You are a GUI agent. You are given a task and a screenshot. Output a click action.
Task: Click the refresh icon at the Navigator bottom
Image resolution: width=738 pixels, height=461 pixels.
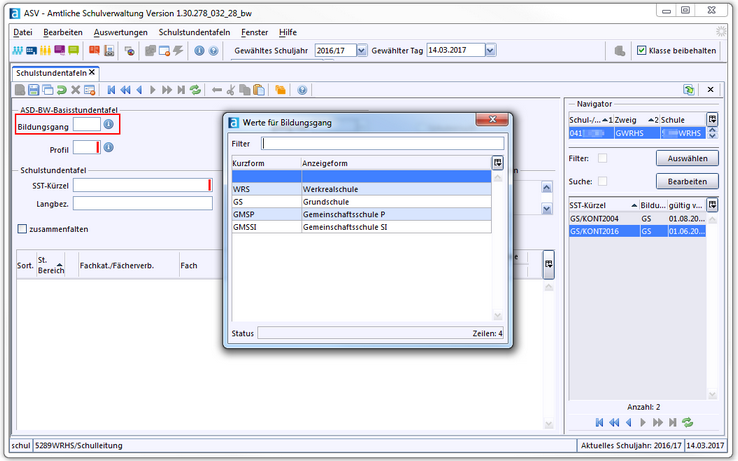click(x=687, y=423)
